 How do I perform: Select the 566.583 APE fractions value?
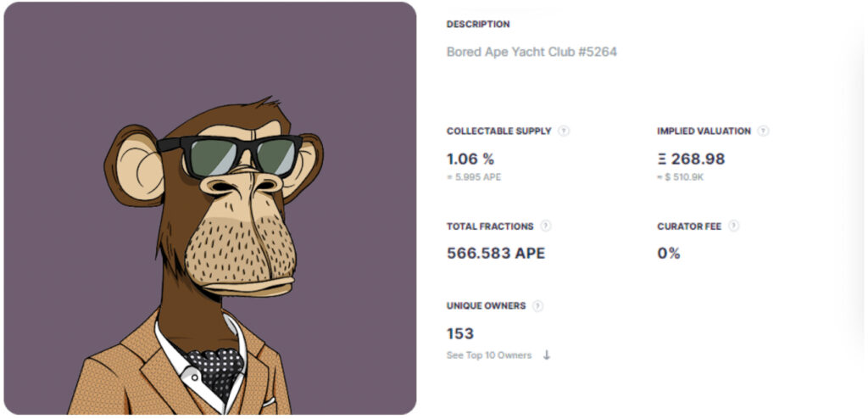(x=496, y=253)
